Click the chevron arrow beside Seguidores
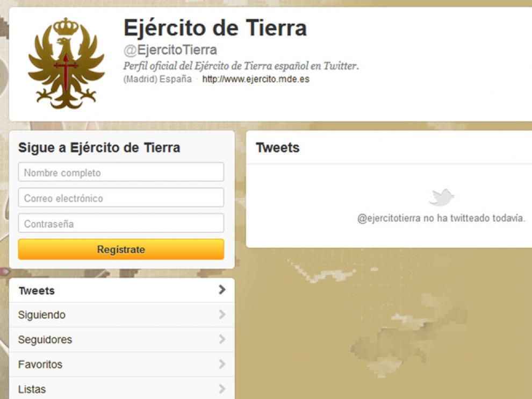Image resolution: width=532 pixels, height=399 pixels. [x=222, y=339]
